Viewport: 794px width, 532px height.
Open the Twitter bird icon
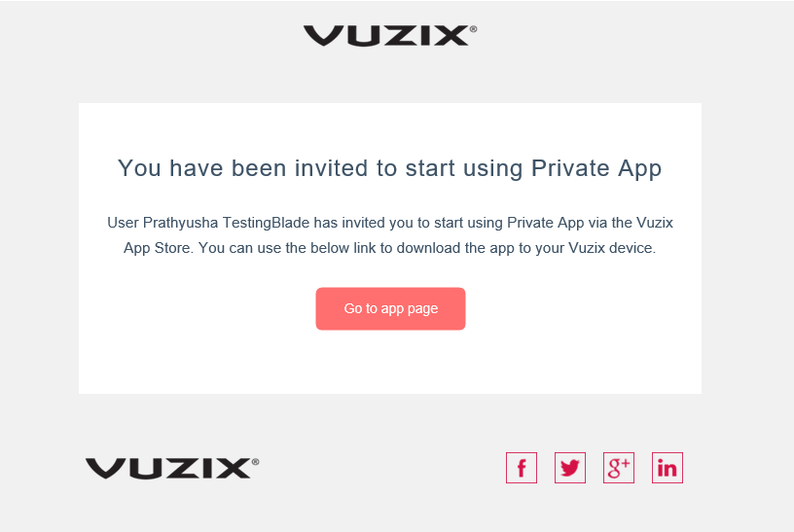569,468
